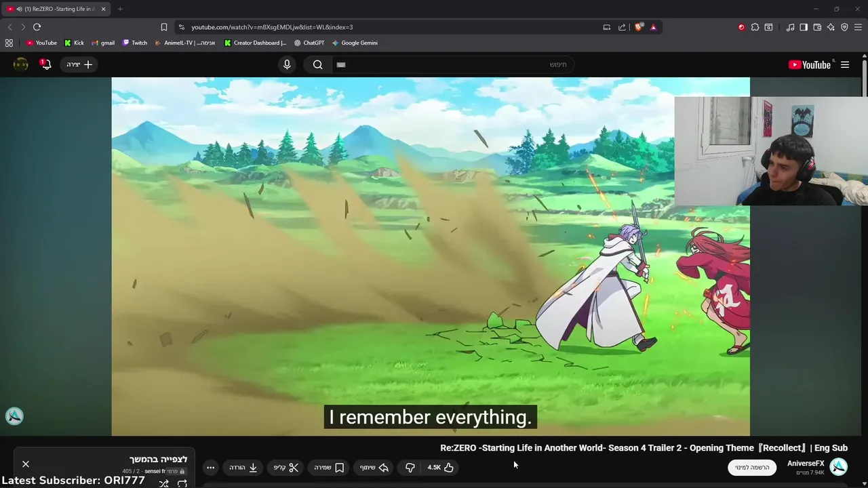Screen dimensions: 868x488
Task: Click the YouTube logo
Action: click(811, 64)
